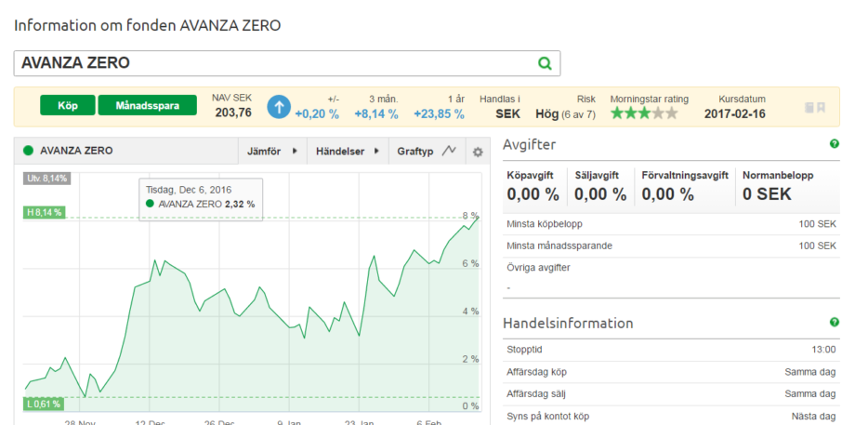868x425 pixels.
Task: Click the Morningstar star rating
Action: 644,113
